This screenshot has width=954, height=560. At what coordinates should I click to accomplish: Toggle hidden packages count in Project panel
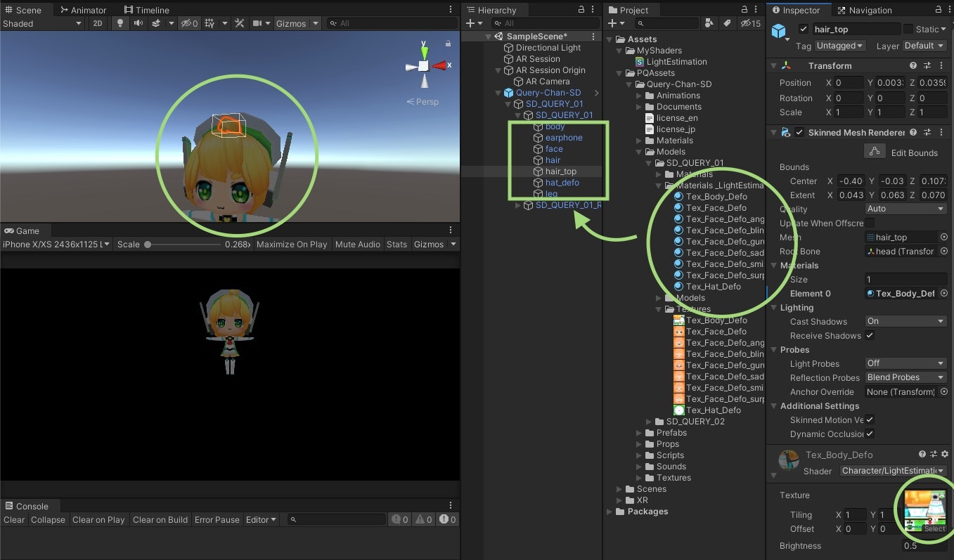coord(751,23)
